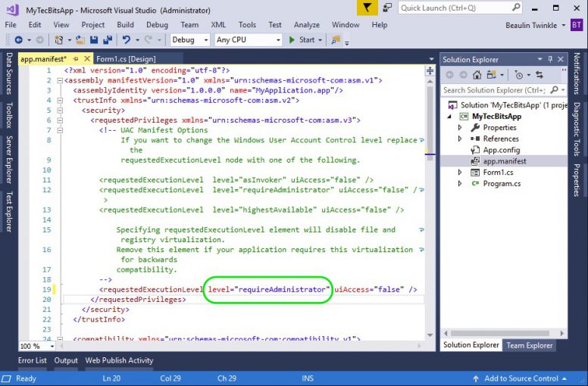Viewport: 588px width, 386px height.
Task: Open the Solution Explorer window options arrow
Action: coord(540,59)
